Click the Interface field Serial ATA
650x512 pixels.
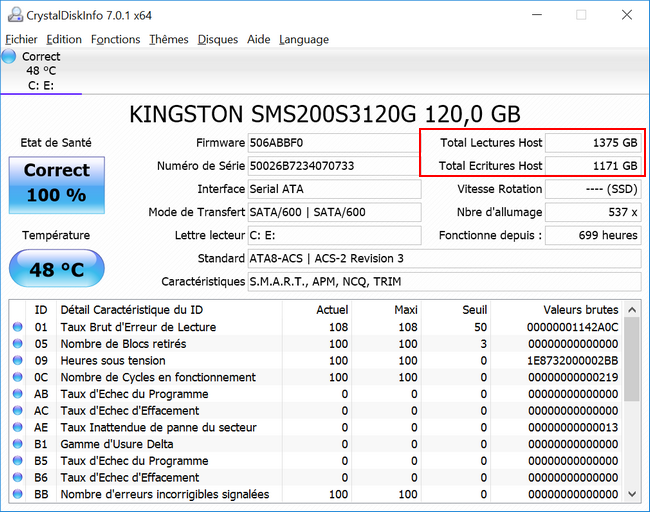tap(334, 189)
